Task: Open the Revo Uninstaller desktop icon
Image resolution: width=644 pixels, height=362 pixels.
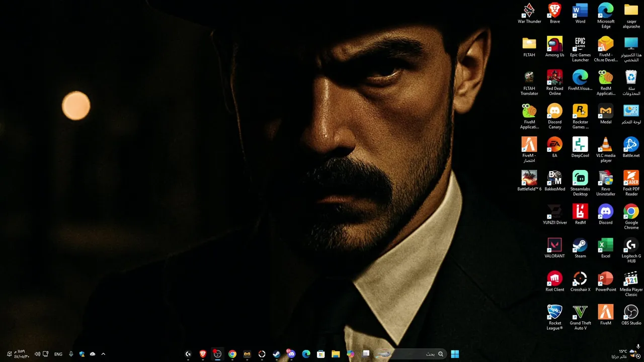Action: pyautogui.click(x=606, y=184)
